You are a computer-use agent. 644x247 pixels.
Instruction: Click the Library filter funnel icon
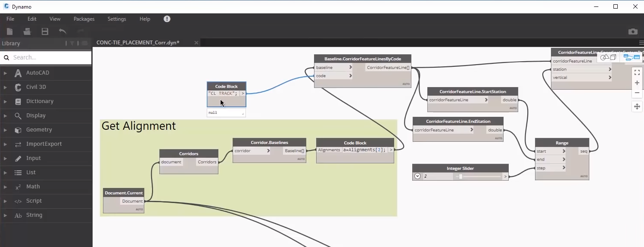tap(72, 43)
